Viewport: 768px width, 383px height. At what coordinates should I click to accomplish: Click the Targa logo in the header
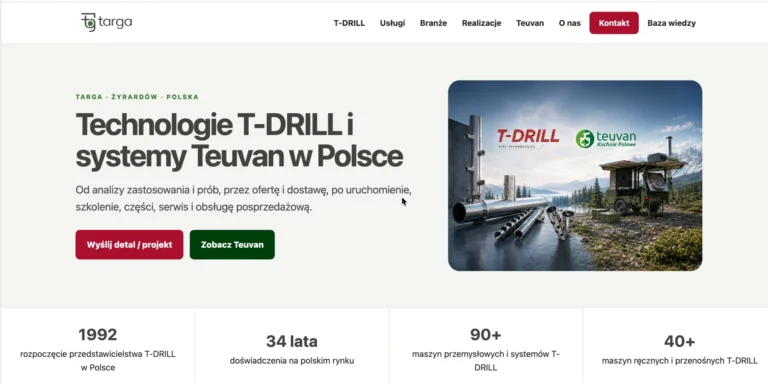106,22
